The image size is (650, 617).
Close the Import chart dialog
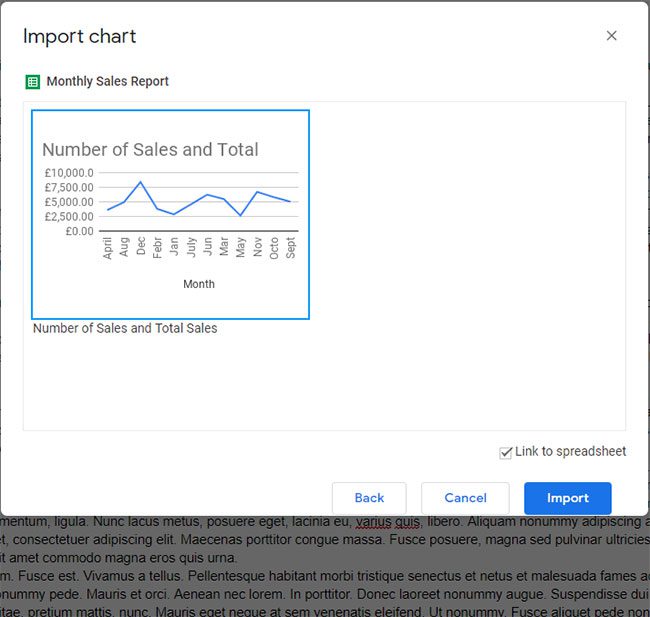pyautogui.click(x=612, y=36)
